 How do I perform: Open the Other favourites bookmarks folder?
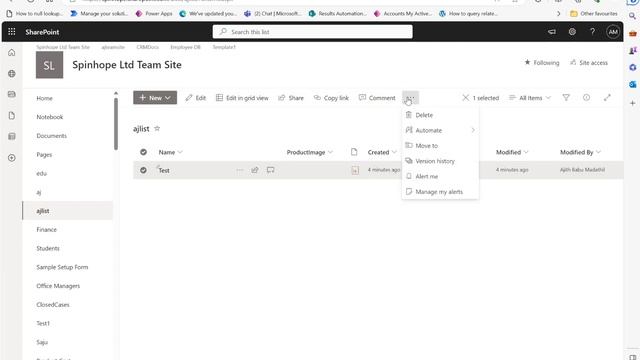pyautogui.click(x=594, y=13)
